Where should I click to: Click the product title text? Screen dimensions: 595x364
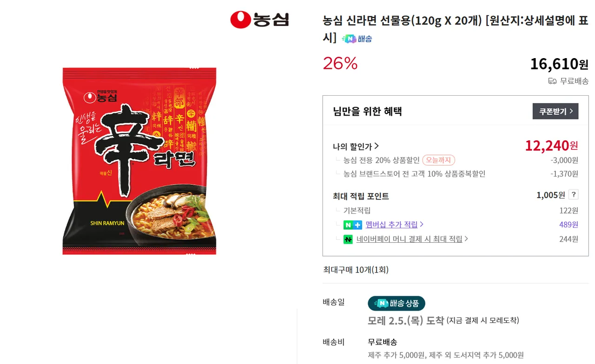click(x=455, y=21)
